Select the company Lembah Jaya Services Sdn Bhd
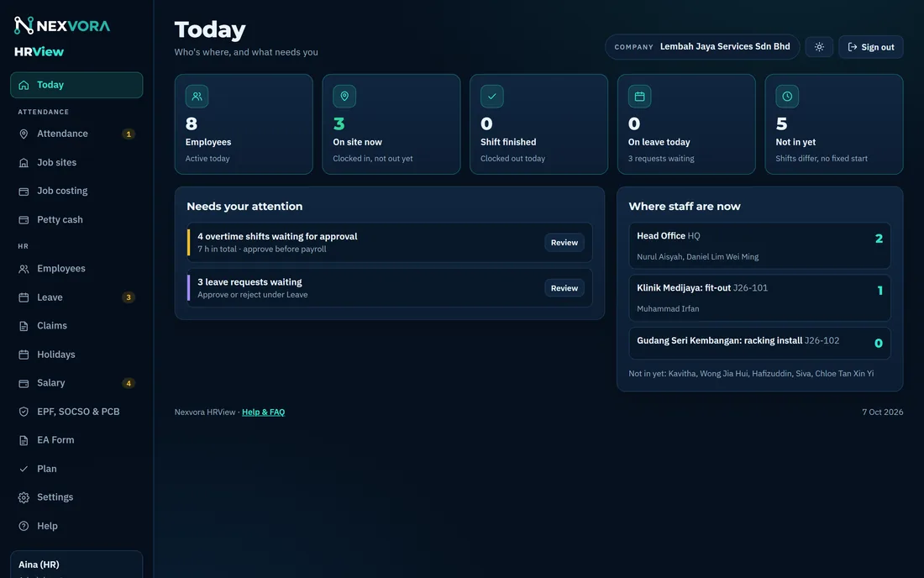This screenshot has height=578, width=924. tap(702, 47)
